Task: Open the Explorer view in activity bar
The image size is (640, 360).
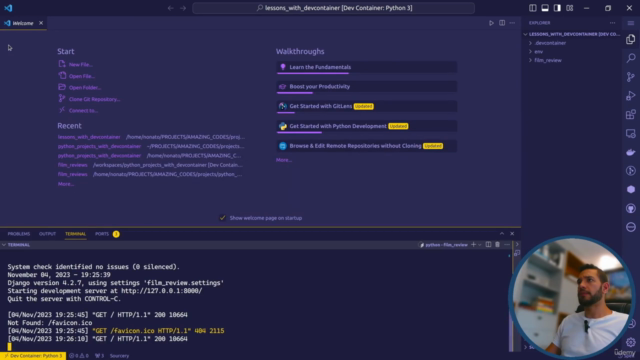Action: (x=631, y=39)
